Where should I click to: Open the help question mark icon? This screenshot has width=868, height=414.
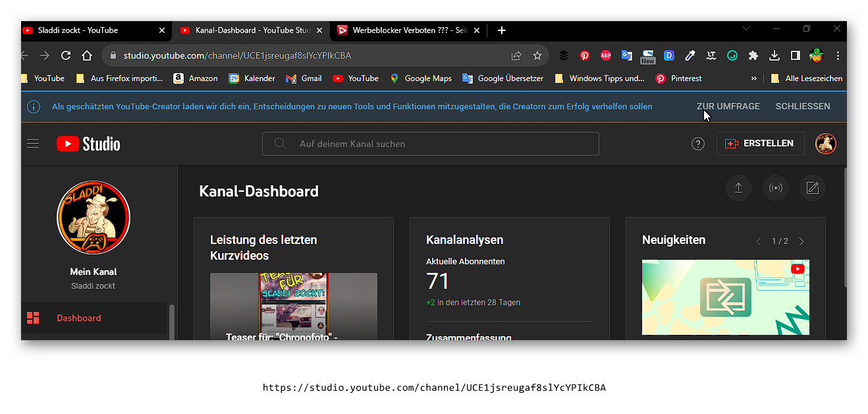pyautogui.click(x=698, y=144)
